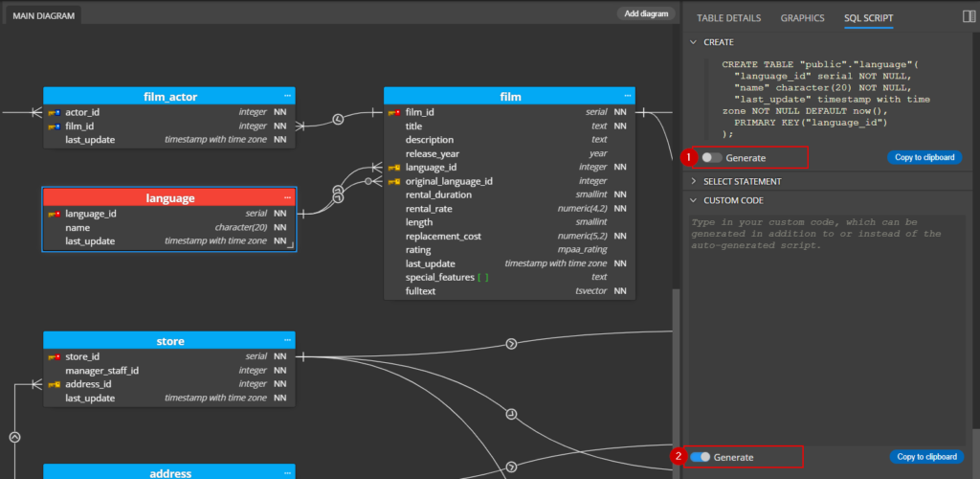
Task: Click last_update row in language table
Action: click(x=169, y=241)
